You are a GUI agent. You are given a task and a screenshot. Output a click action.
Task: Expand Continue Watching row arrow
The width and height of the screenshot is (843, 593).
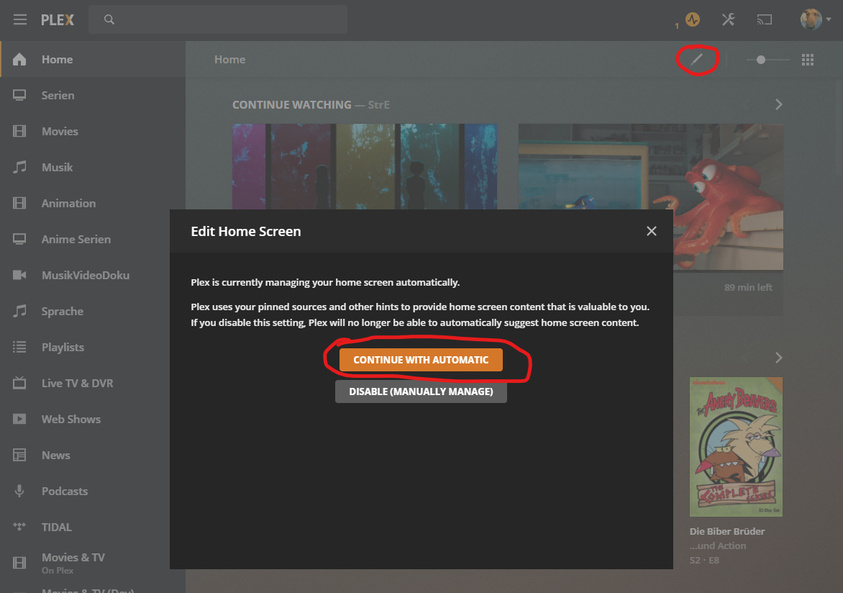(x=778, y=104)
